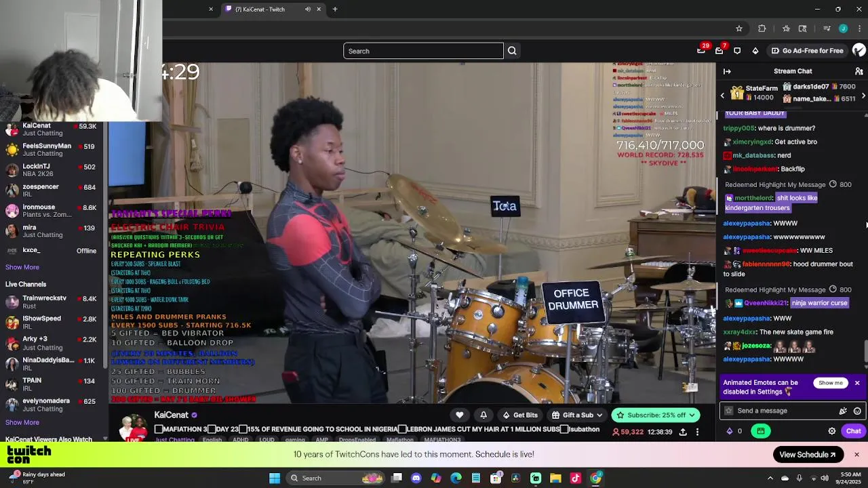Open NinaDaddyisBa... live channel
868x488 pixels.
point(51,364)
